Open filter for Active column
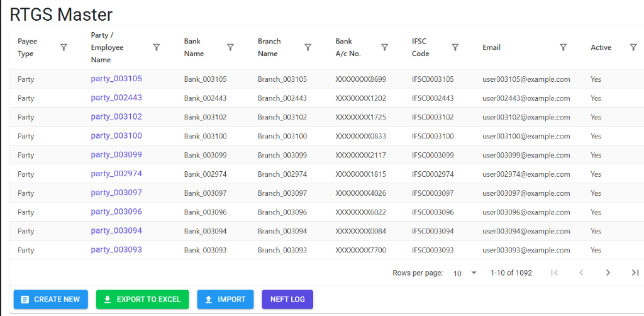The image size is (644, 316). click(633, 47)
